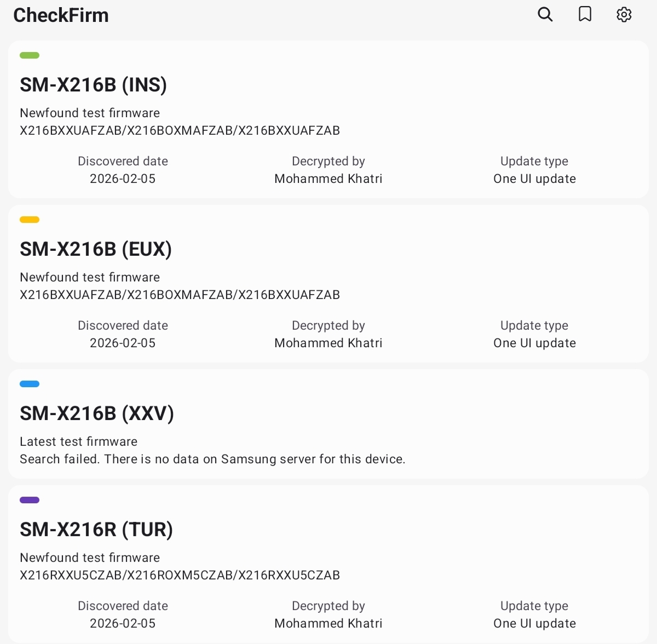
Task: Click 'One UI update' on the TUR card
Action: (534, 623)
